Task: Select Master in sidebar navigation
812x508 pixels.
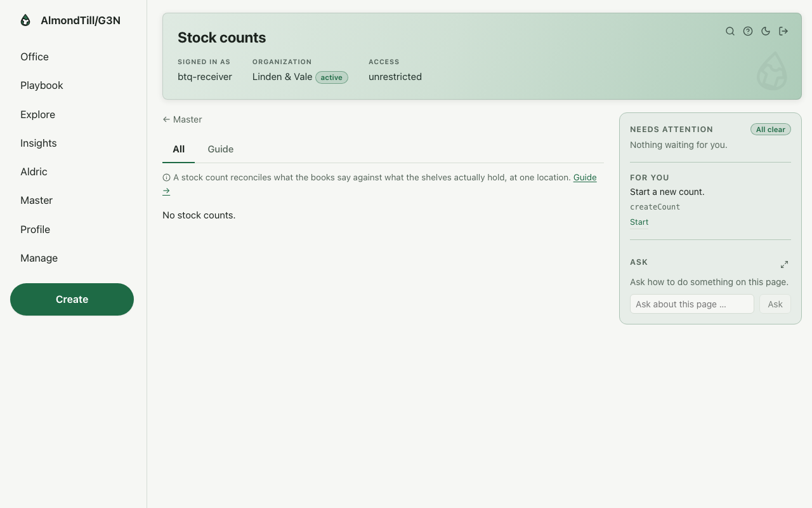Action: pyautogui.click(x=36, y=200)
